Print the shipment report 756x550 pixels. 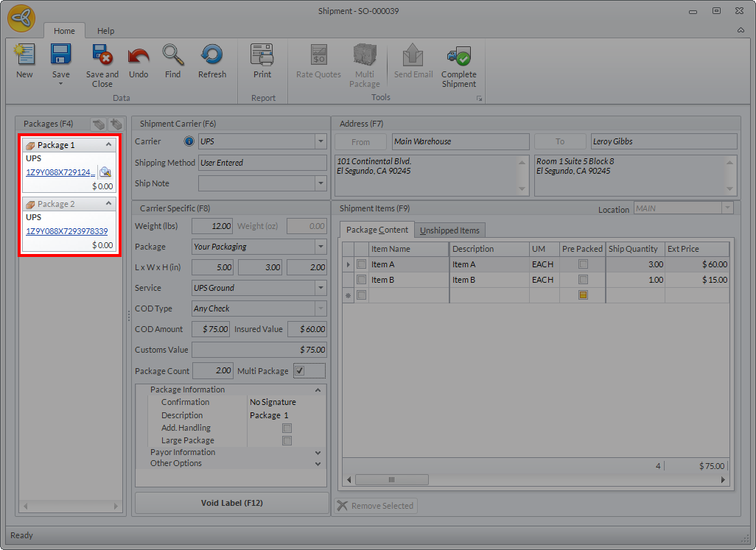(x=262, y=57)
